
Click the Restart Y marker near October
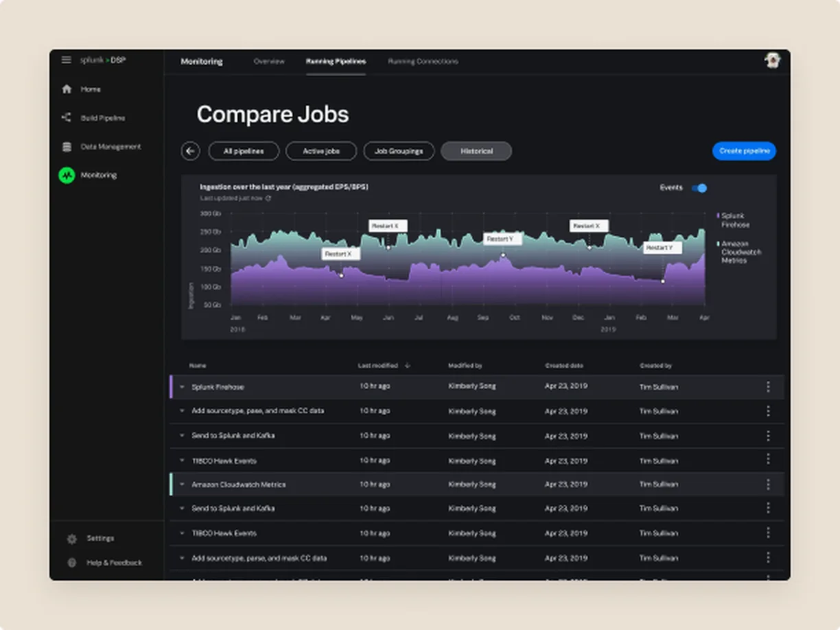[503, 239]
